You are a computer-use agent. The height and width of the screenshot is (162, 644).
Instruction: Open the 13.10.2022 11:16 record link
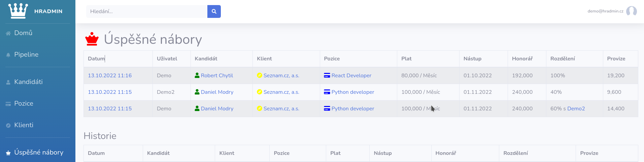click(x=110, y=76)
